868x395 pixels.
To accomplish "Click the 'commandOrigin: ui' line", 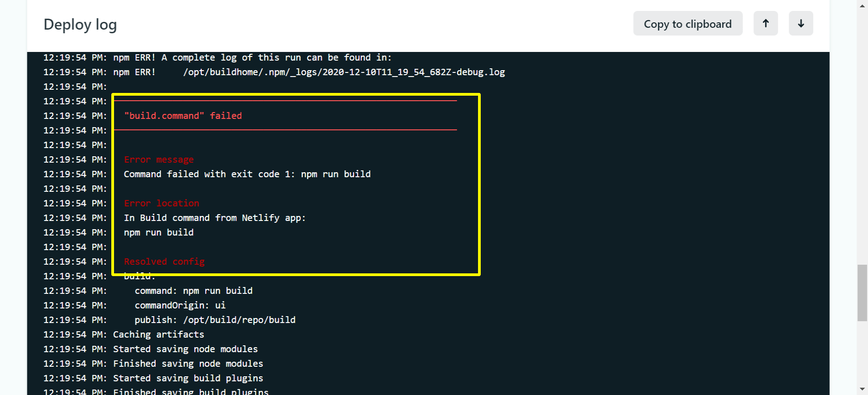I will point(180,305).
